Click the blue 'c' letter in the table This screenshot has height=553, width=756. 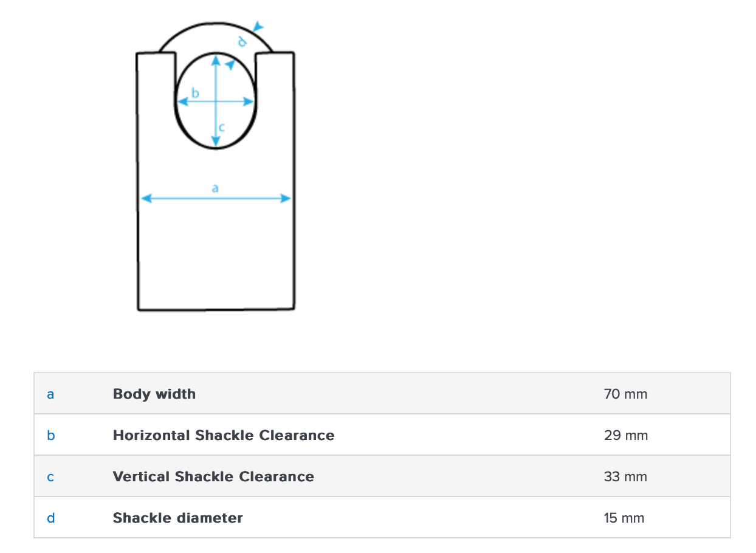(x=50, y=477)
